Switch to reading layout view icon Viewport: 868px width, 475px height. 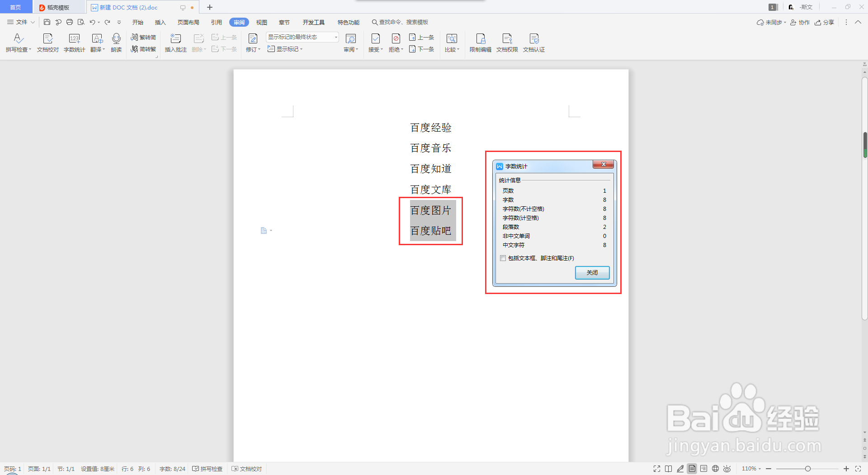669,469
